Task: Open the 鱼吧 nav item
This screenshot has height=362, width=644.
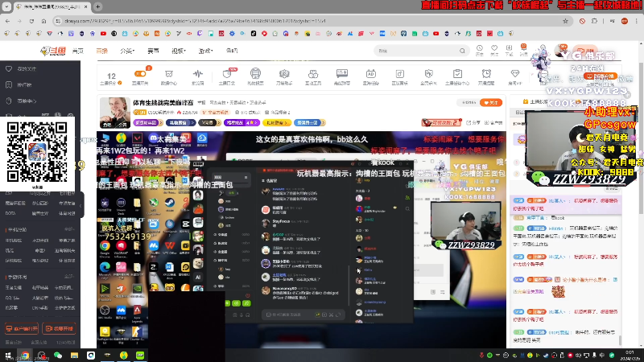Action: [232, 51]
